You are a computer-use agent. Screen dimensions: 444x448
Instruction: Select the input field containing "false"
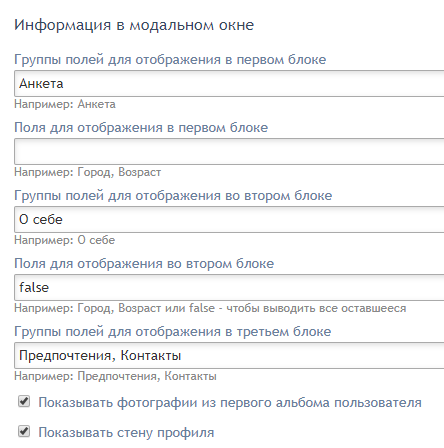(x=229, y=288)
